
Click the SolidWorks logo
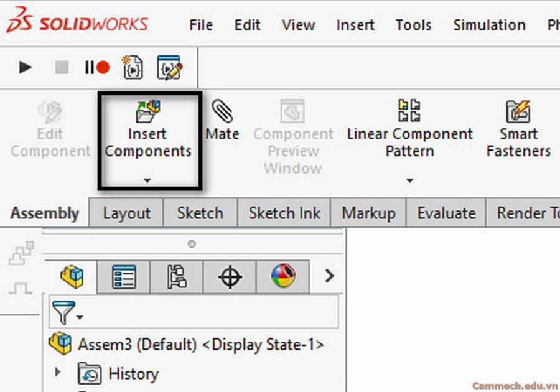[x=77, y=21]
